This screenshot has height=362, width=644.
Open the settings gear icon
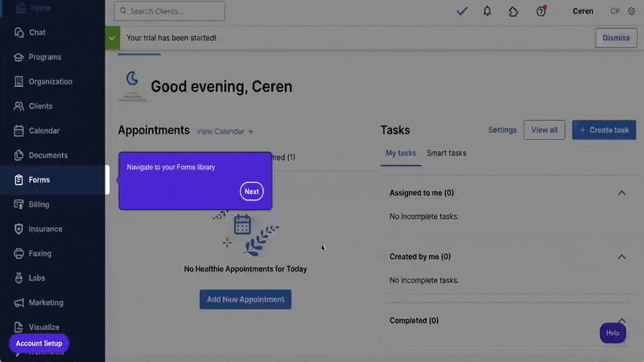click(632, 11)
